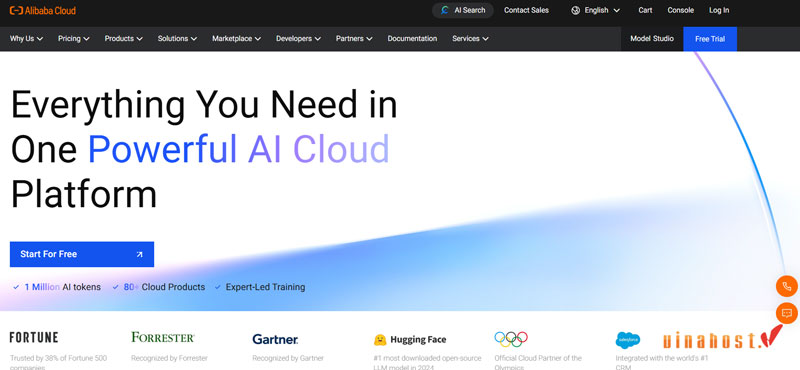Viewport: 800px width, 370px height.
Task: Expand the Marketplace menu
Action: point(236,39)
